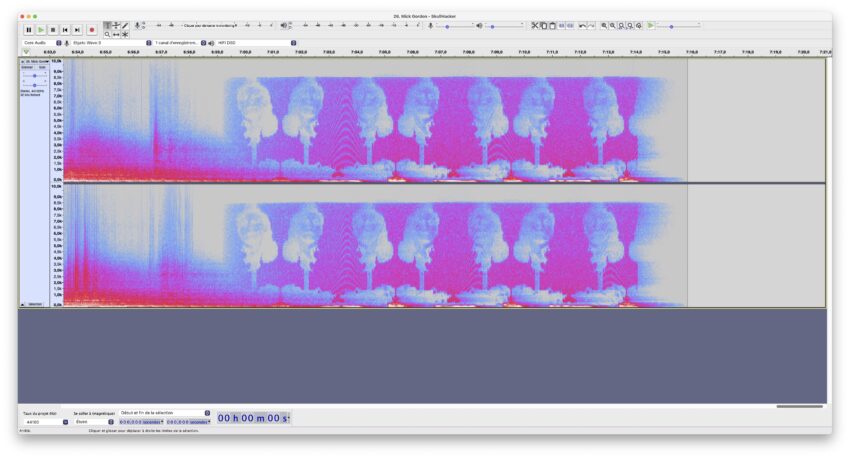The image size is (850, 458).
Task: Select the Selection (I-beam) tool
Action: tap(107, 25)
